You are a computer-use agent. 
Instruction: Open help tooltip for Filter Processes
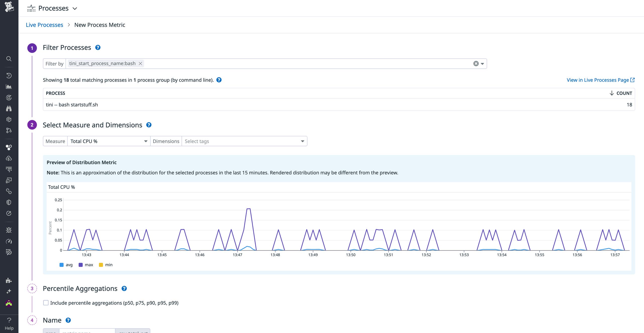[98, 47]
